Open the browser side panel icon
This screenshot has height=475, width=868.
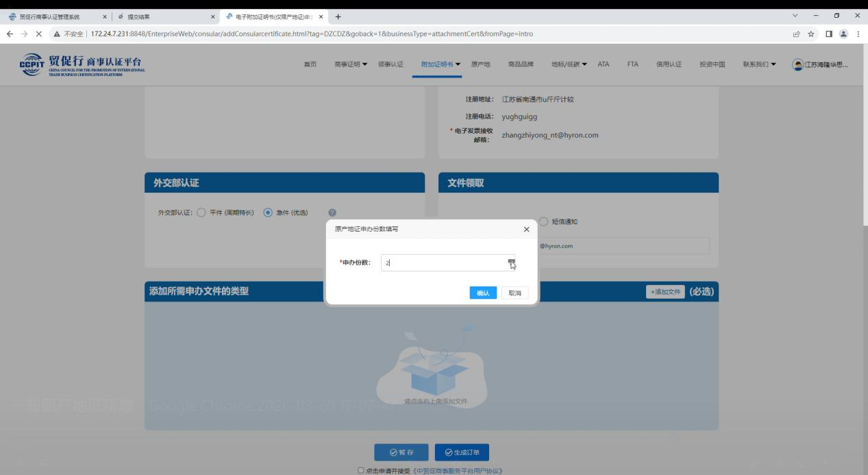click(829, 34)
